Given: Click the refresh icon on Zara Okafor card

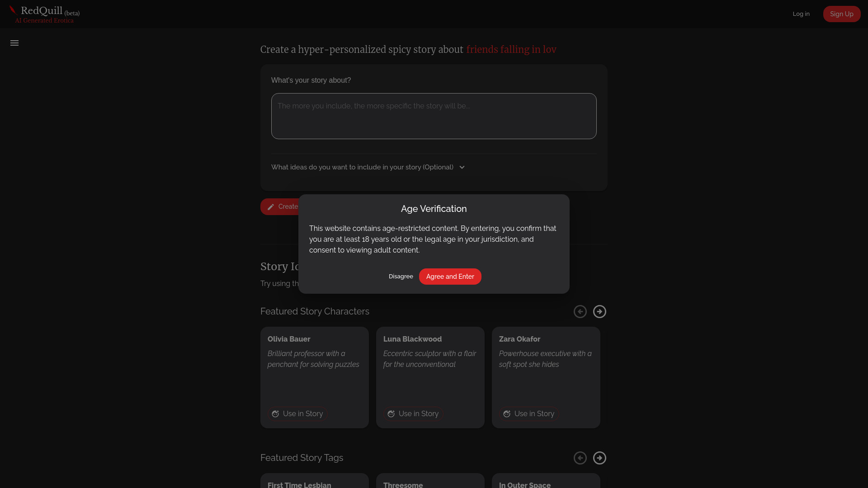Looking at the screenshot, I should coord(507,413).
